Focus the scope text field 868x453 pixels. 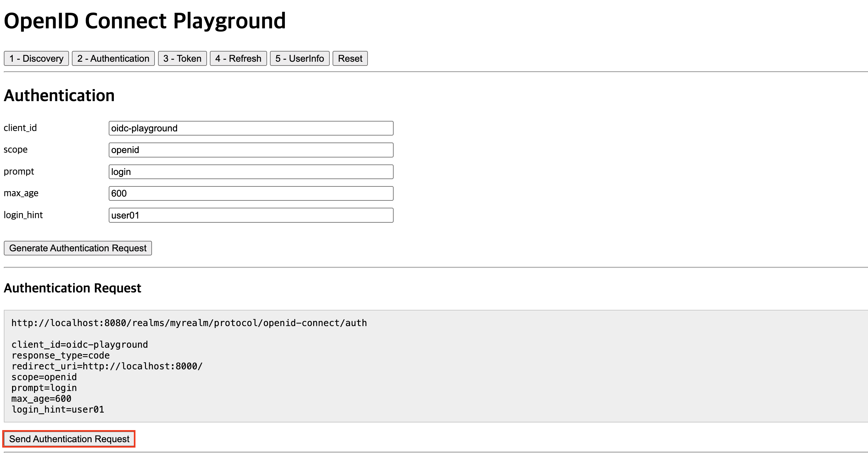click(x=251, y=150)
